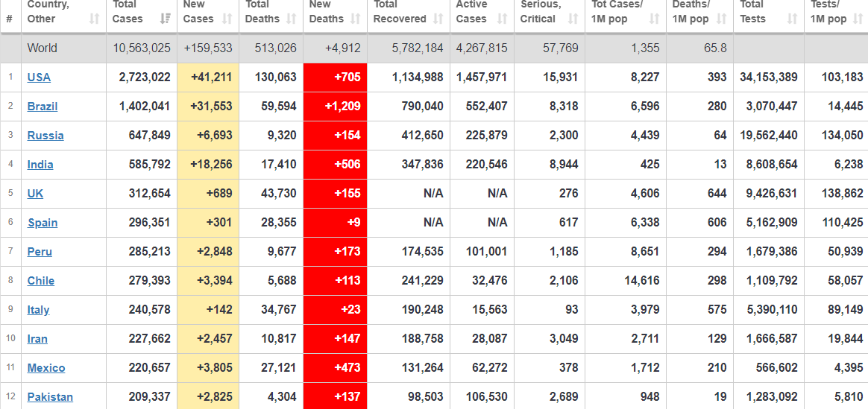
Task: Sort by Serious, Critical arrow icon
Action: 573,19
